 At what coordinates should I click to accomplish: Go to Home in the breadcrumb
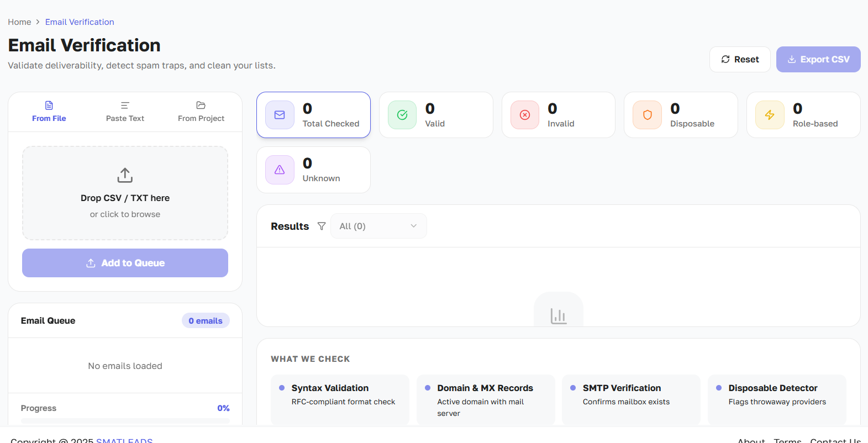coord(19,22)
